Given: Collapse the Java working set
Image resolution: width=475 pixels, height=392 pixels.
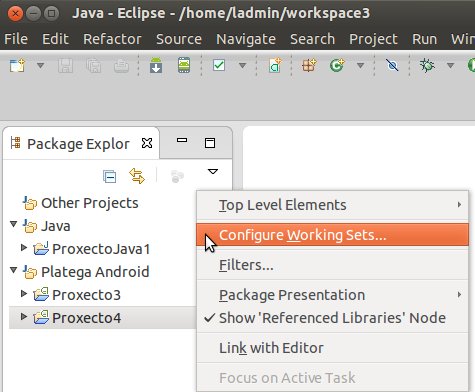Looking at the screenshot, I should pos(14,224).
